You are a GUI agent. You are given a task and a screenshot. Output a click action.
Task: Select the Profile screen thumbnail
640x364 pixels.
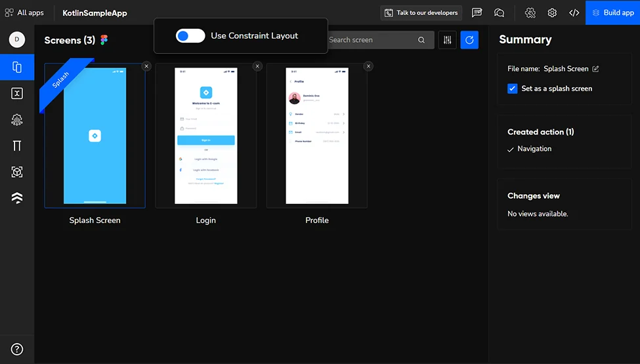point(317,135)
